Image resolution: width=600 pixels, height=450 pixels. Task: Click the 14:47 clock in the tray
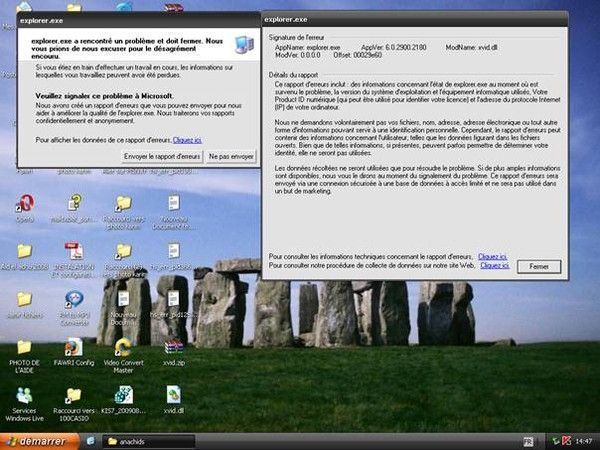pos(584,442)
